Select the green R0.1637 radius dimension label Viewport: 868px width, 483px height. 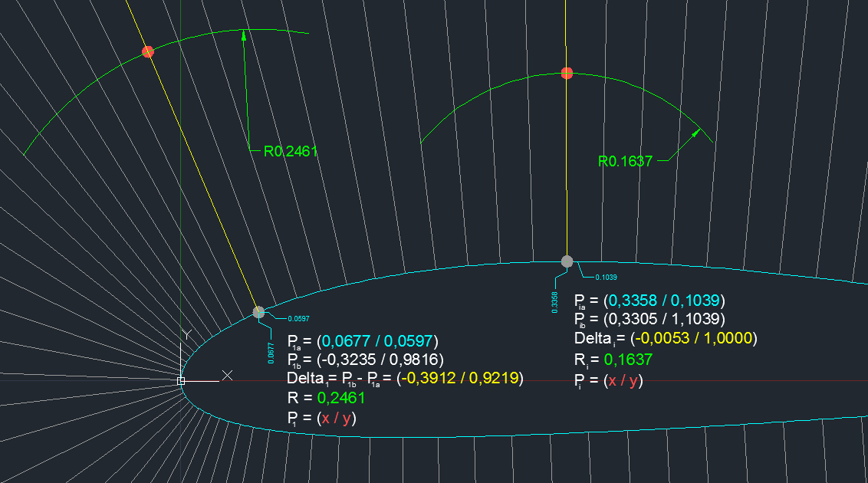coord(625,161)
